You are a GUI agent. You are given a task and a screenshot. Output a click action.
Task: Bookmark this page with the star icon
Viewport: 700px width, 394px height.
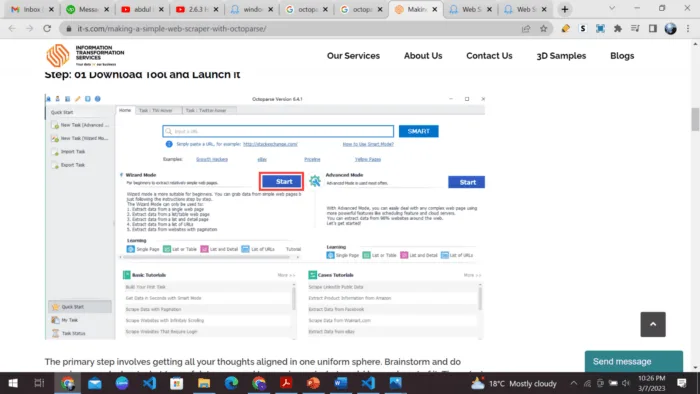(543, 29)
